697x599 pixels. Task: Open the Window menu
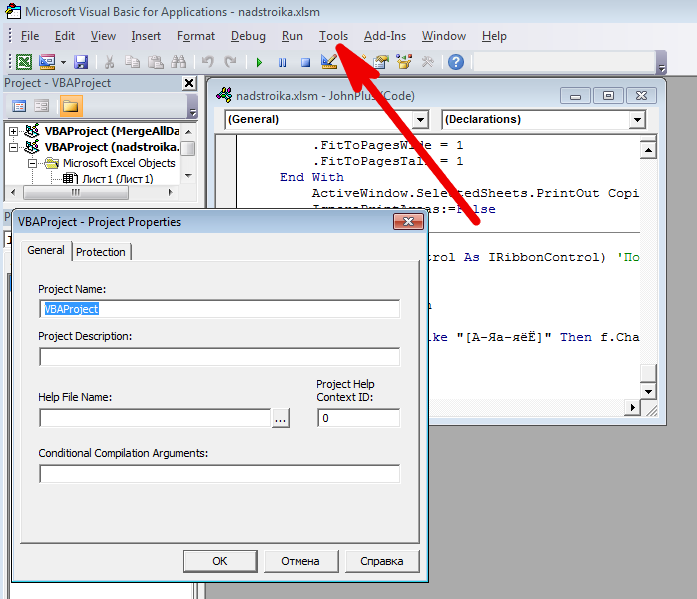click(x=444, y=36)
